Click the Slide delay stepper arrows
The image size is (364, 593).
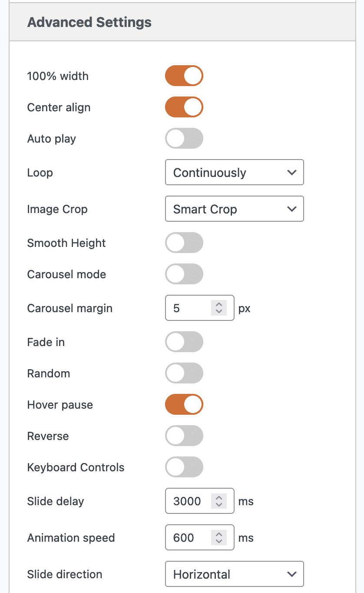tap(219, 501)
